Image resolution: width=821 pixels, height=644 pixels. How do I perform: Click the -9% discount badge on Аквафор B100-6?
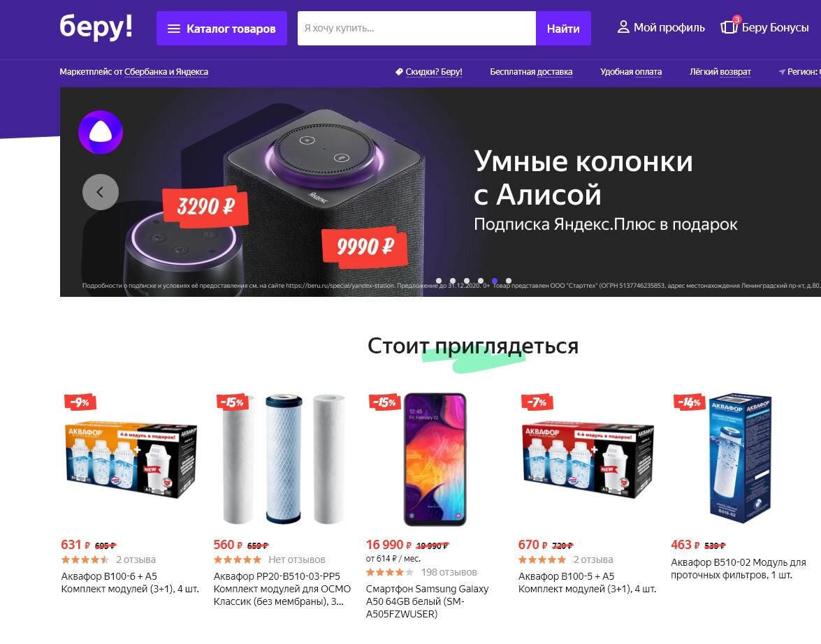(x=80, y=402)
